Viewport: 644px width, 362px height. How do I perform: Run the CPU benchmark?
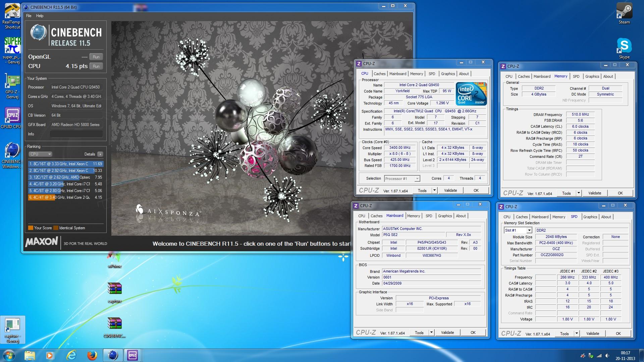click(x=96, y=66)
